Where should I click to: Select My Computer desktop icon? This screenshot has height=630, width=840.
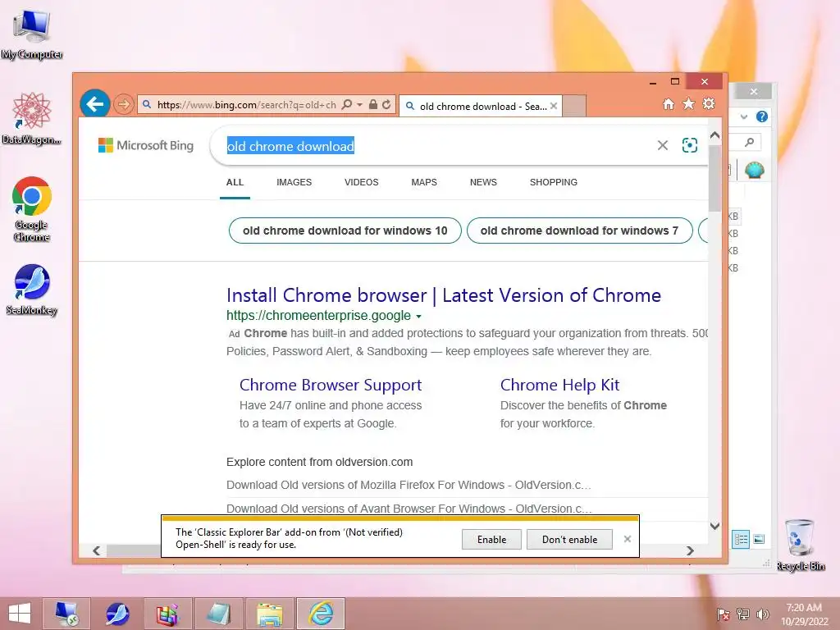32,34
